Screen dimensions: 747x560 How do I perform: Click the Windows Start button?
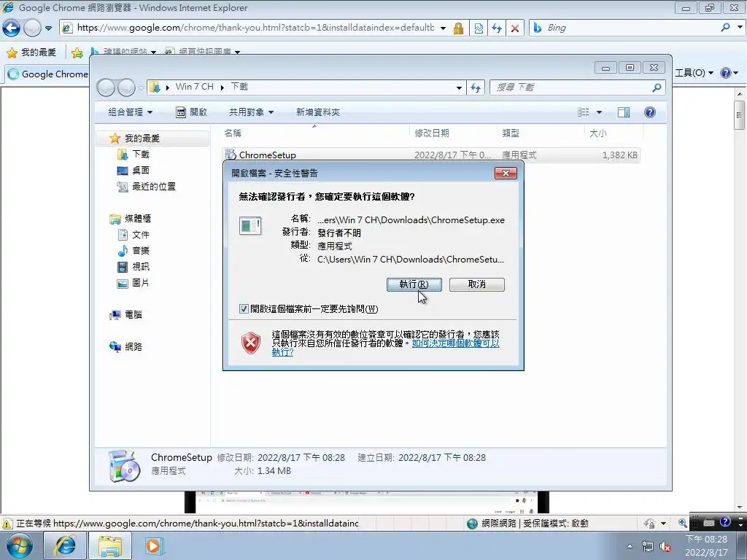pos(19,545)
